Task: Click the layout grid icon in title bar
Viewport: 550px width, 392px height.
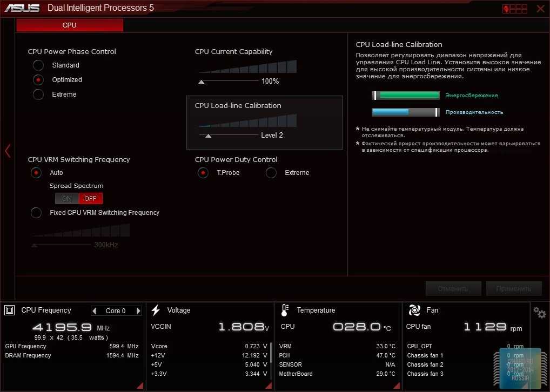Action: pyautogui.click(x=514, y=9)
